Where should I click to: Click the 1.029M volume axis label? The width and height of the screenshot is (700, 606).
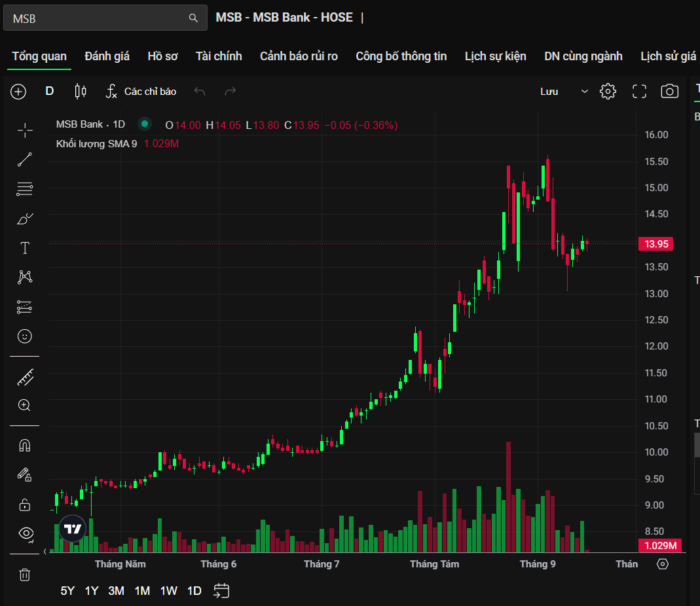coord(660,545)
